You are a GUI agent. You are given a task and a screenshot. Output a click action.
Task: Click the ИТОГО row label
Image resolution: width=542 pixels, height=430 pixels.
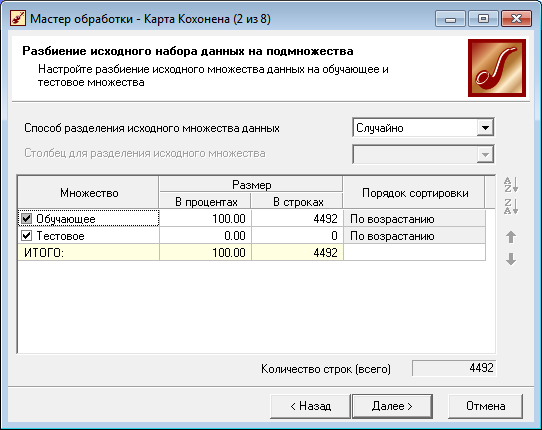pos(44,253)
